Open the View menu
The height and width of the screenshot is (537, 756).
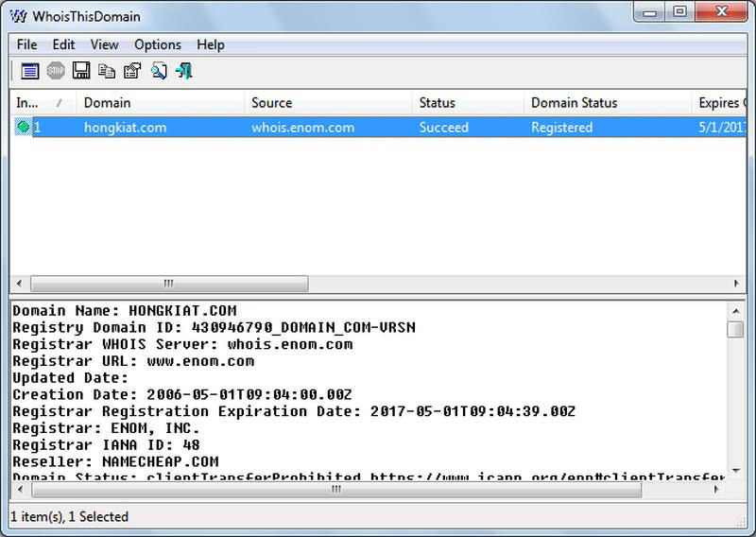(104, 44)
